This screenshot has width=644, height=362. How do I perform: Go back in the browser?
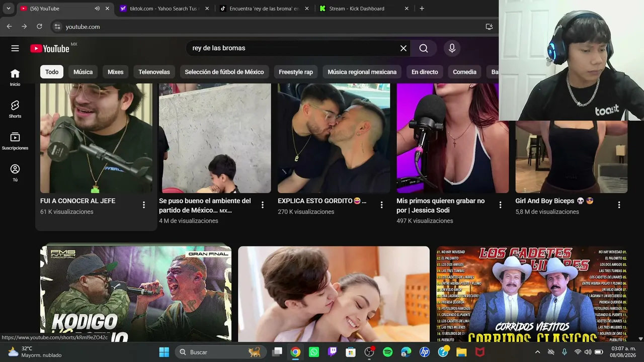click(9, 27)
